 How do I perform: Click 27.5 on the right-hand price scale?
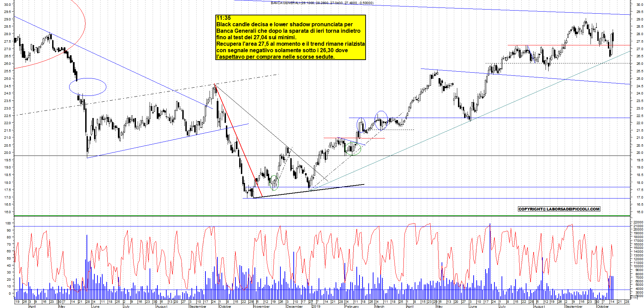point(639,42)
